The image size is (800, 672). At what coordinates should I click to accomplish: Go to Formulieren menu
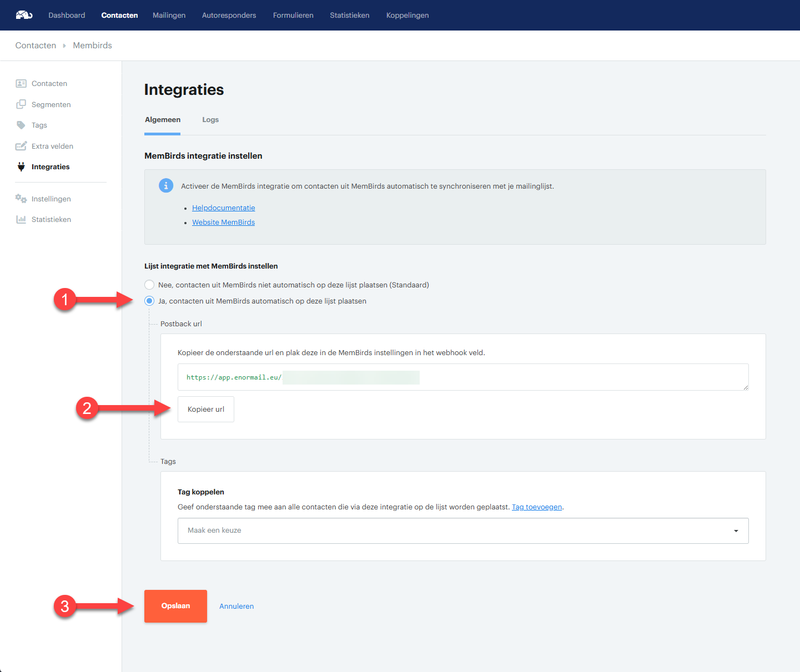[x=293, y=15]
